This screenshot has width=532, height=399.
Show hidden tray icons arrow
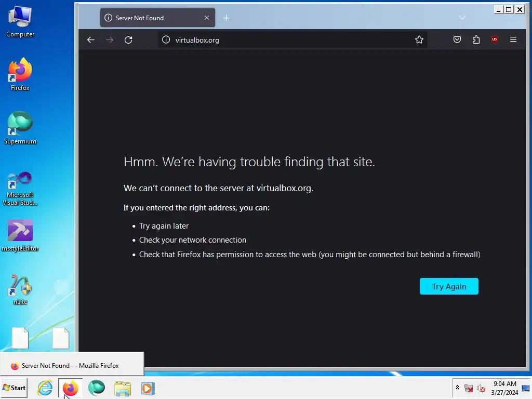(x=457, y=388)
